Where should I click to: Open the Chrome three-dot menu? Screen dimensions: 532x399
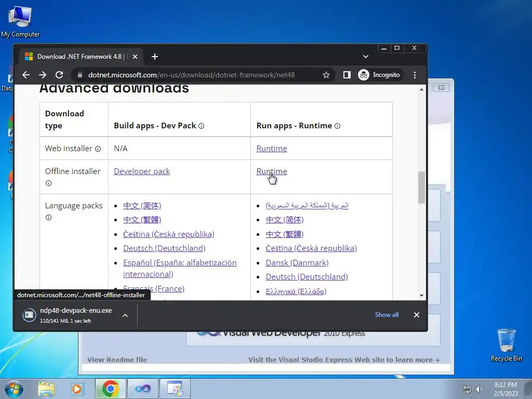pos(415,75)
